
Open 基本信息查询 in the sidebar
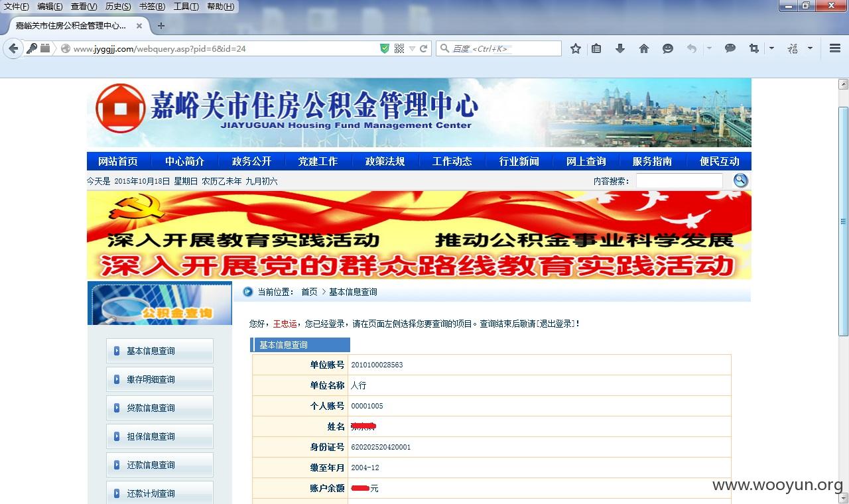160,351
